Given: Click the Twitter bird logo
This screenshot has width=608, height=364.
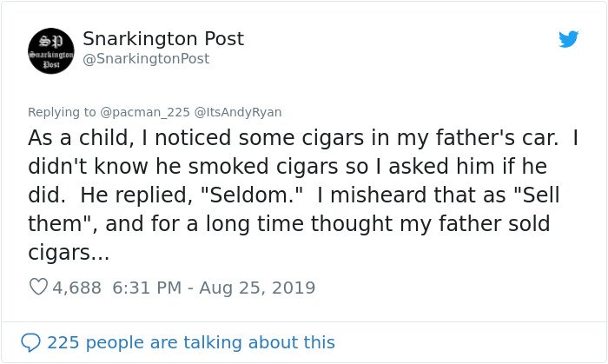Looking at the screenshot, I should (568, 39).
